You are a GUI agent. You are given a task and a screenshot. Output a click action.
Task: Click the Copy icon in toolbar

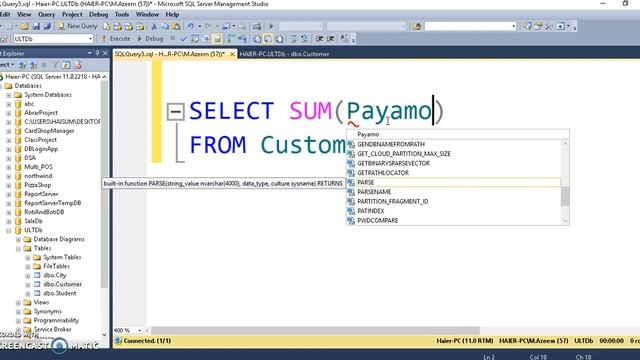pos(165,26)
